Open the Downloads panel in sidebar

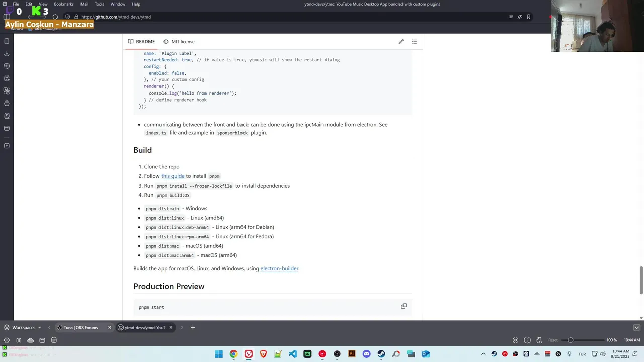7,54
